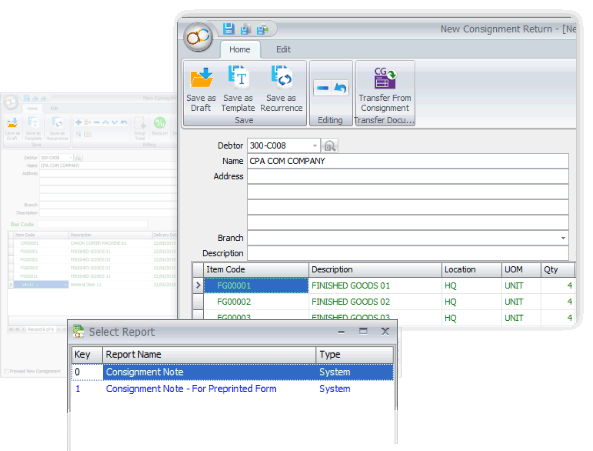Click the Description column header in Consignment Return
593x451 pixels.
pyautogui.click(x=375, y=270)
